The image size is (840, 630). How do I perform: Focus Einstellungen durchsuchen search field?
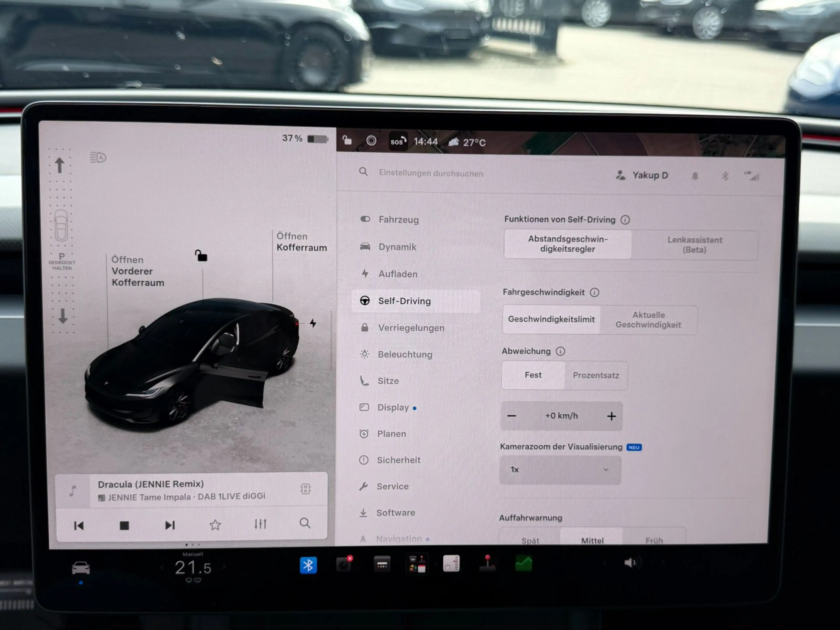(431, 173)
